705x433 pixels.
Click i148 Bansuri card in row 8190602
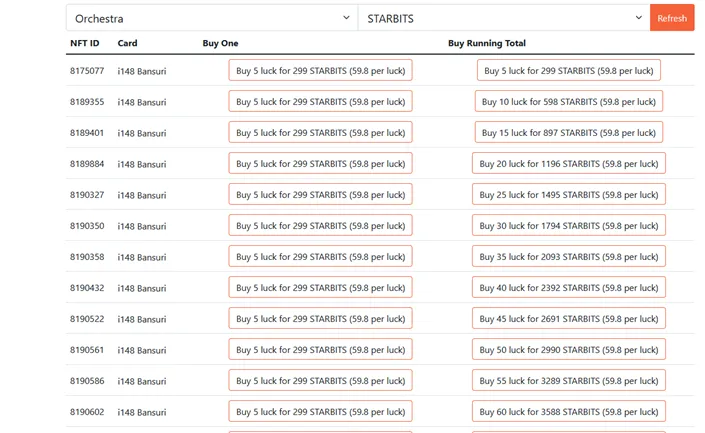point(142,412)
